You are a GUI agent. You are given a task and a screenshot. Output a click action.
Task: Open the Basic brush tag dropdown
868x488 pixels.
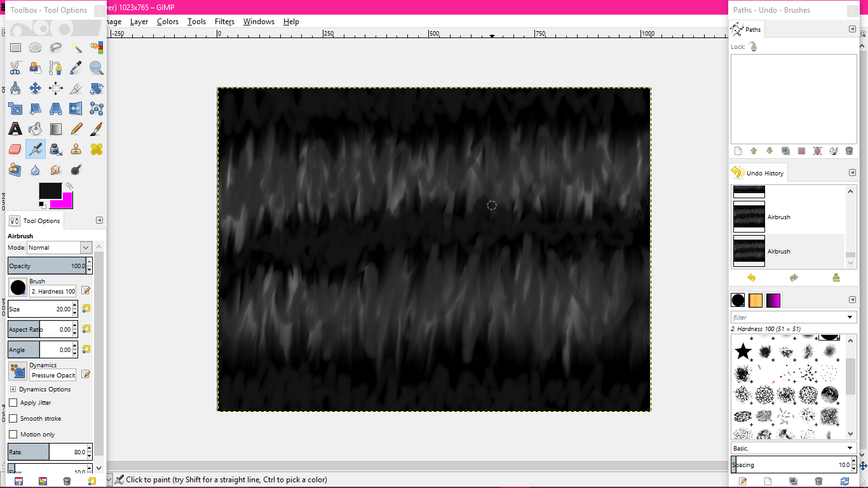[793, 448]
